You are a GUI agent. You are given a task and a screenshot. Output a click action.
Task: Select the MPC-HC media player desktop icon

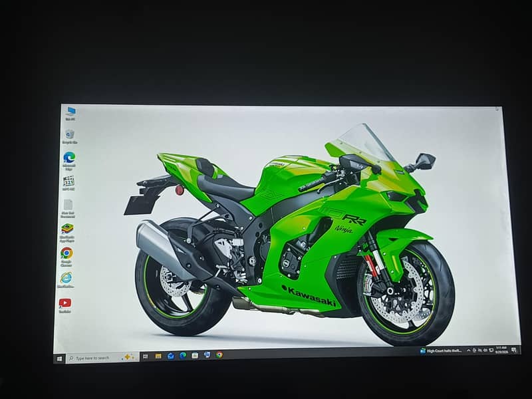coord(68,184)
